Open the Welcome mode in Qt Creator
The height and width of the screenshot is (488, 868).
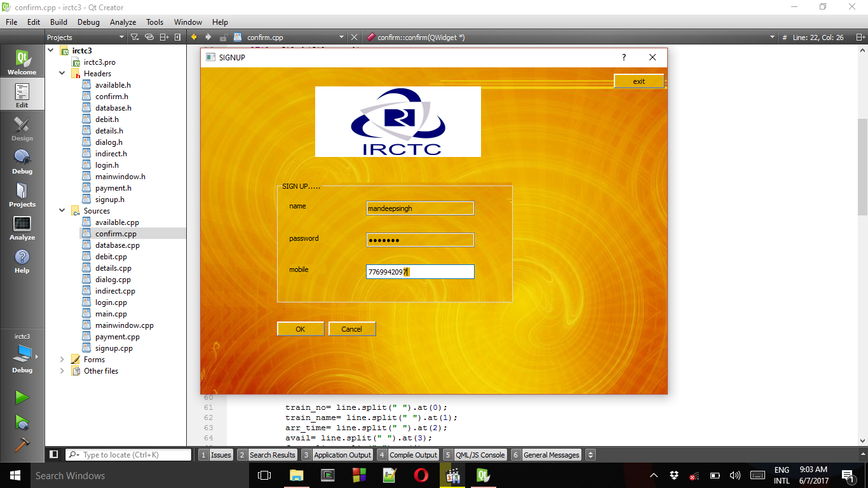(22, 62)
